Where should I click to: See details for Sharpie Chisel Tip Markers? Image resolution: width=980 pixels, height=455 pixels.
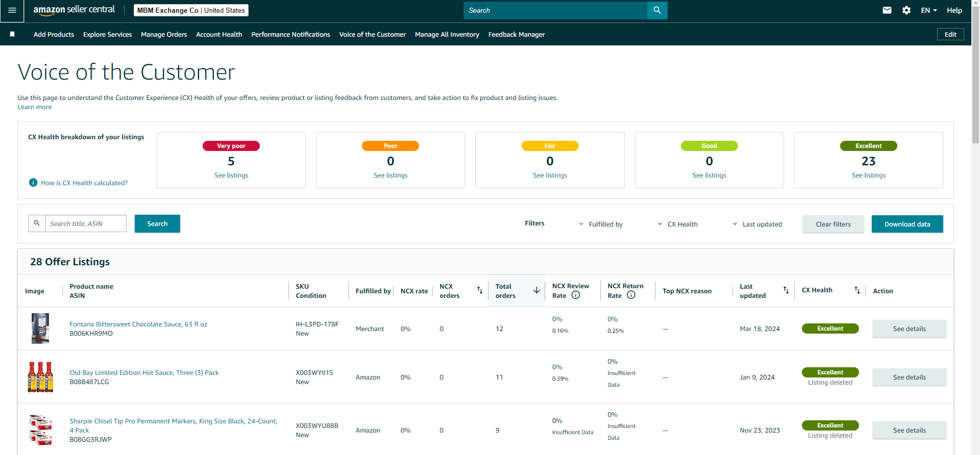909,430
